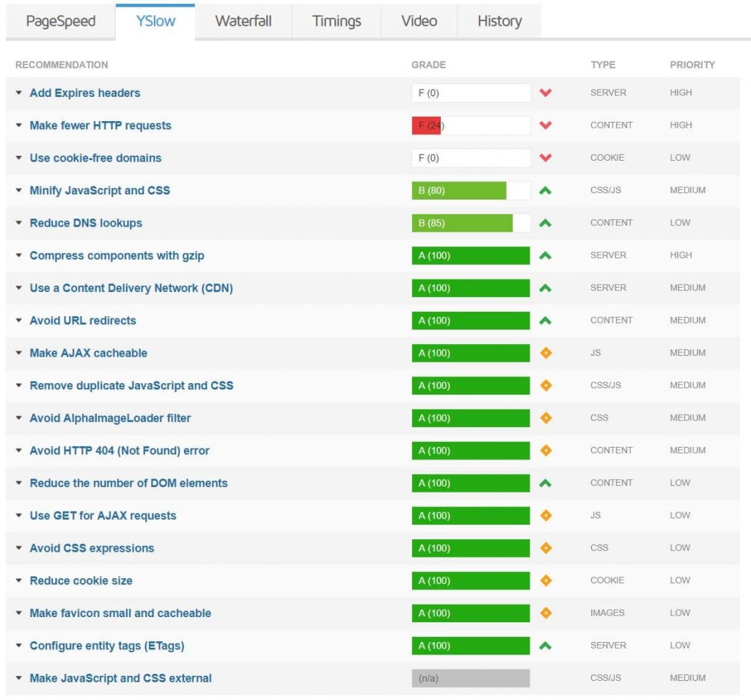Screen dimensions: 751x700
Task: Click the green arrow for Compress components with gzip
Action: tap(546, 255)
